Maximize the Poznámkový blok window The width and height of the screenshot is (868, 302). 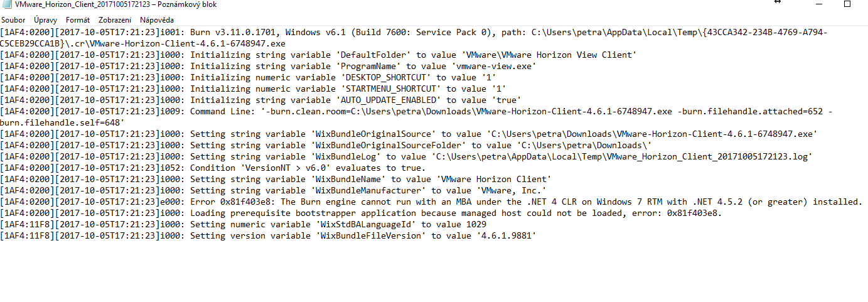(x=847, y=4)
